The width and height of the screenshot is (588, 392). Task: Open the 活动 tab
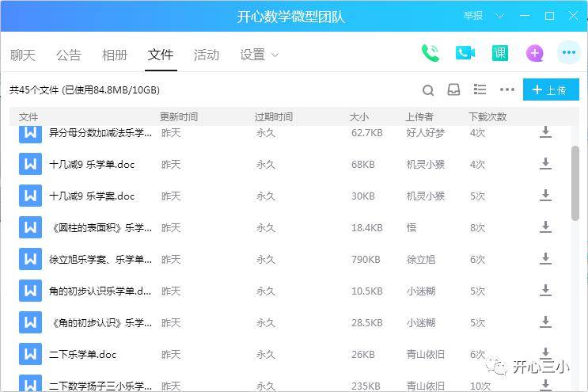(207, 55)
